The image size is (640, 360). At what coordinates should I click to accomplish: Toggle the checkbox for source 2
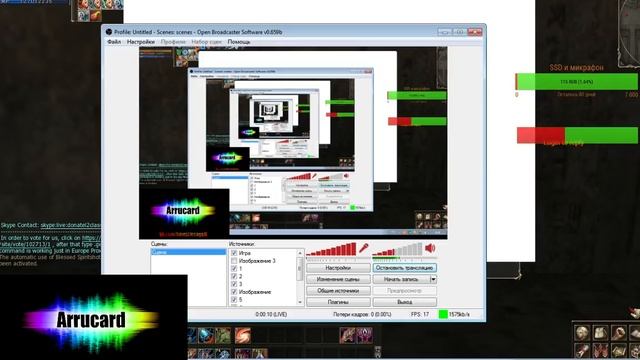point(234,276)
